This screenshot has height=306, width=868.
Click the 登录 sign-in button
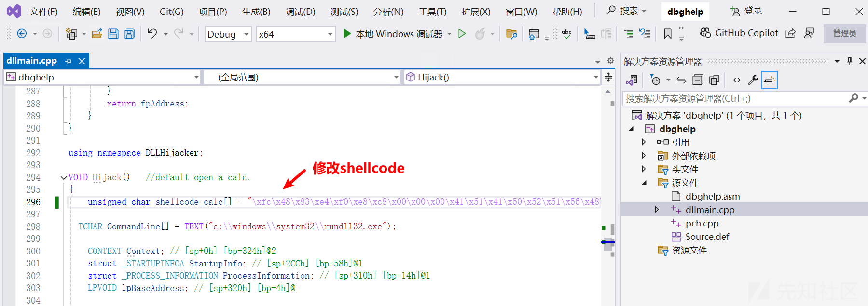point(746,11)
